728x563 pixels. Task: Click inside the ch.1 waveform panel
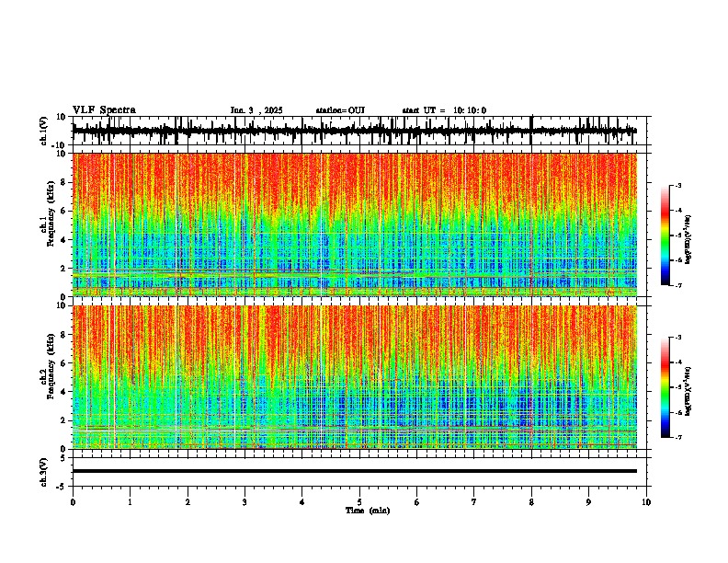[x=359, y=131]
